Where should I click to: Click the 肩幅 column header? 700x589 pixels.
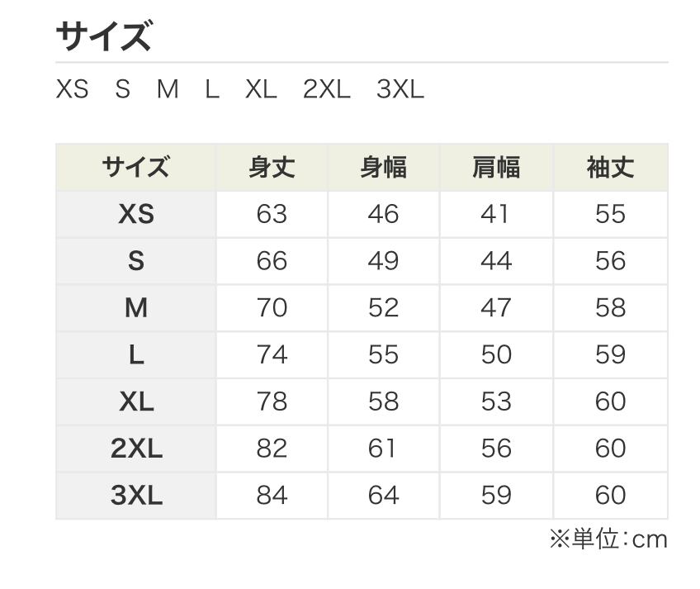click(x=495, y=168)
